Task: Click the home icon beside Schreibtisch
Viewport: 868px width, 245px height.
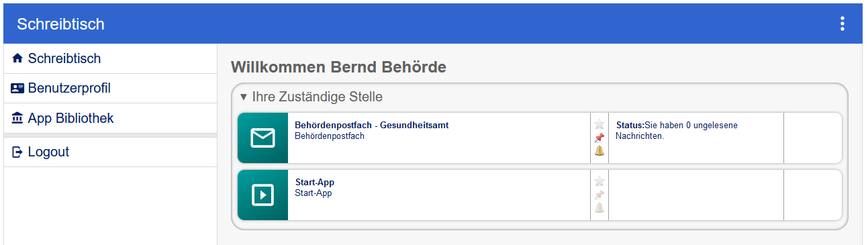Action: click(x=17, y=59)
